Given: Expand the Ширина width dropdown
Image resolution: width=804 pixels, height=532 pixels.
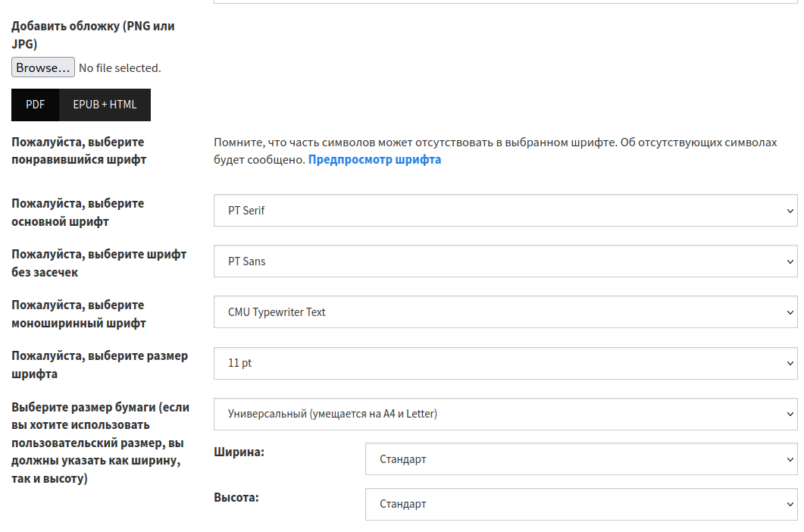Looking at the screenshot, I should coord(581,459).
